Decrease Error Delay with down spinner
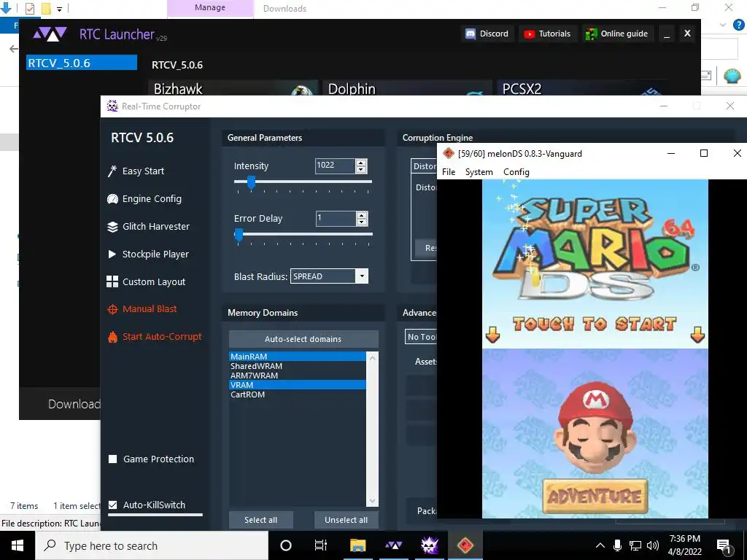This screenshot has height=560, width=747. click(362, 222)
